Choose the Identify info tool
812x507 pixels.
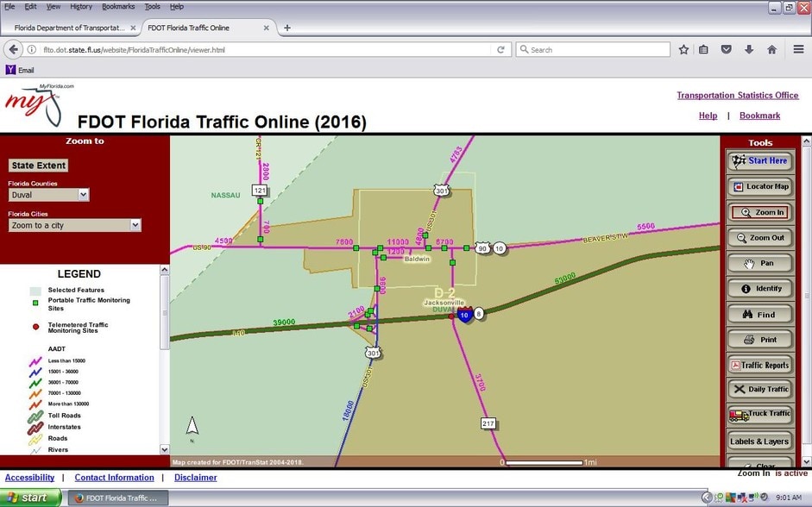click(x=760, y=289)
